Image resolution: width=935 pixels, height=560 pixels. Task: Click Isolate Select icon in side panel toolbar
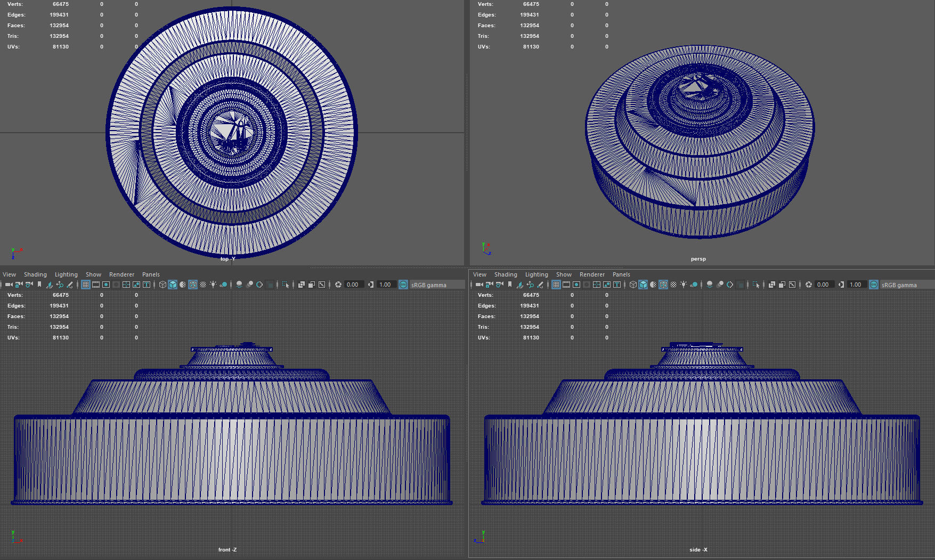(756, 285)
